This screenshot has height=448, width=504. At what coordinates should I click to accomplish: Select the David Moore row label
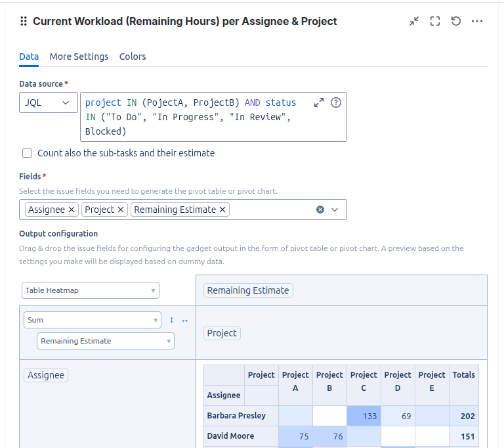pyautogui.click(x=241, y=436)
